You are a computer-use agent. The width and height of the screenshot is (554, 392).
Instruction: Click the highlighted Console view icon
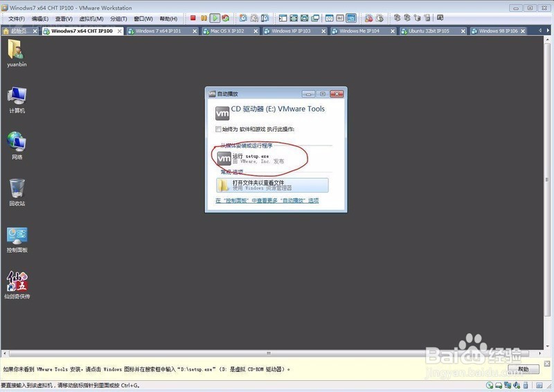(x=351, y=18)
